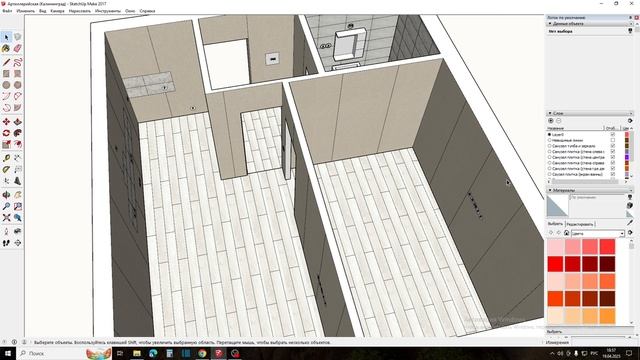The height and width of the screenshot is (360, 640).
Task: Pick the material sample eyedropper
Action: [x=630, y=222]
